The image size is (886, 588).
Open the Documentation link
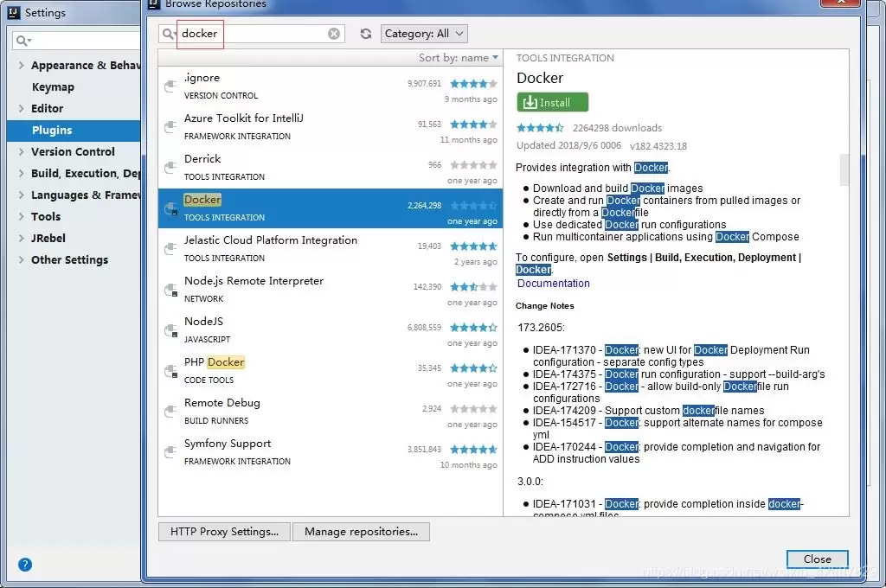pos(554,283)
